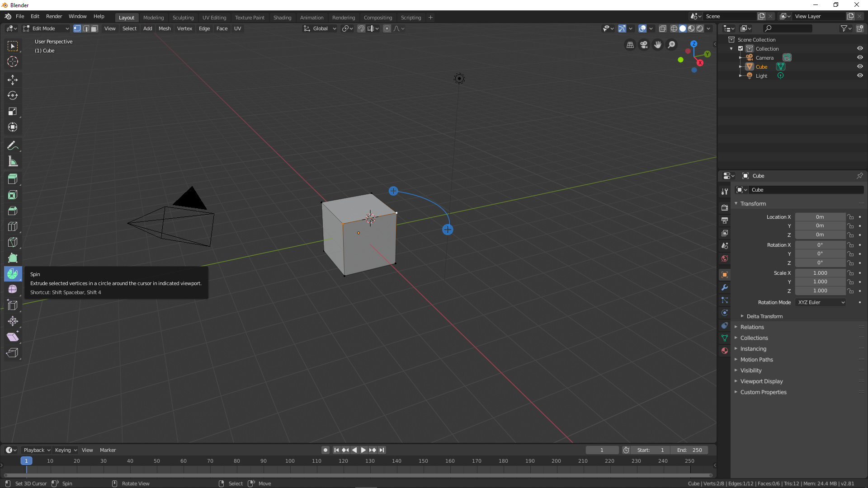Select the Move tool in left toolbar
Image resolution: width=868 pixels, height=488 pixels.
tap(13, 80)
